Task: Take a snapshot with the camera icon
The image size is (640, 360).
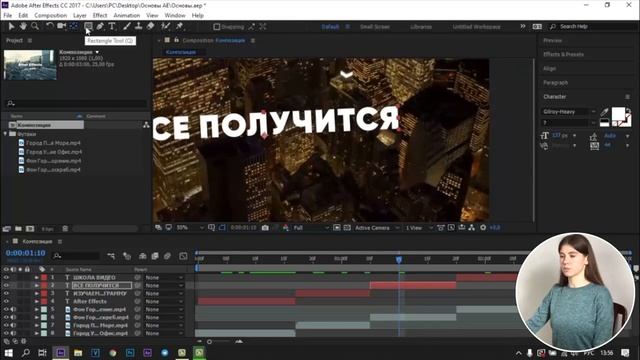Action: pos(265,228)
